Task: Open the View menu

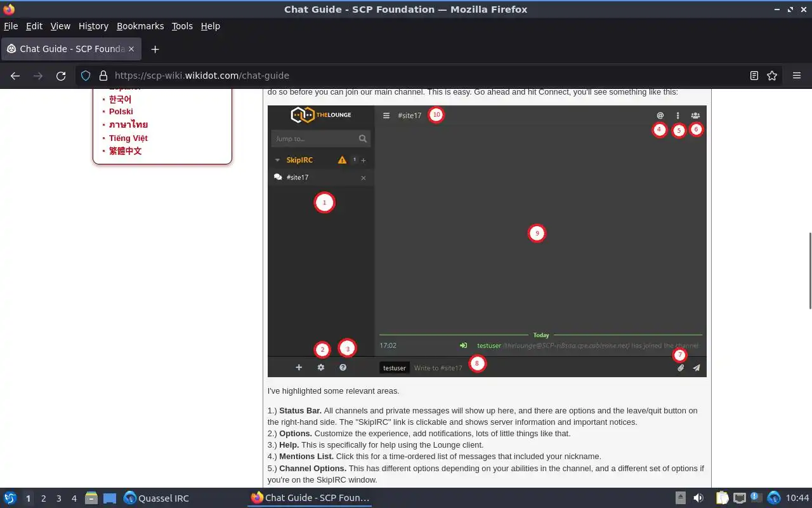Action: point(60,26)
